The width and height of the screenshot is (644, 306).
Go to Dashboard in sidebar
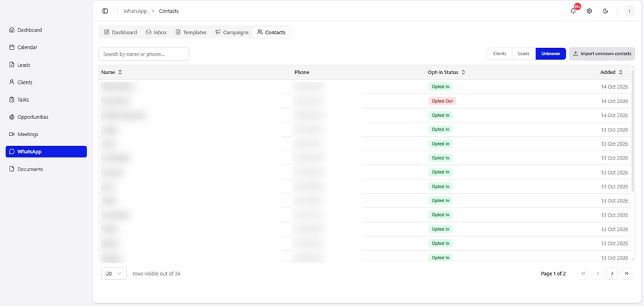pyautogui.click(x=46, y=30)
